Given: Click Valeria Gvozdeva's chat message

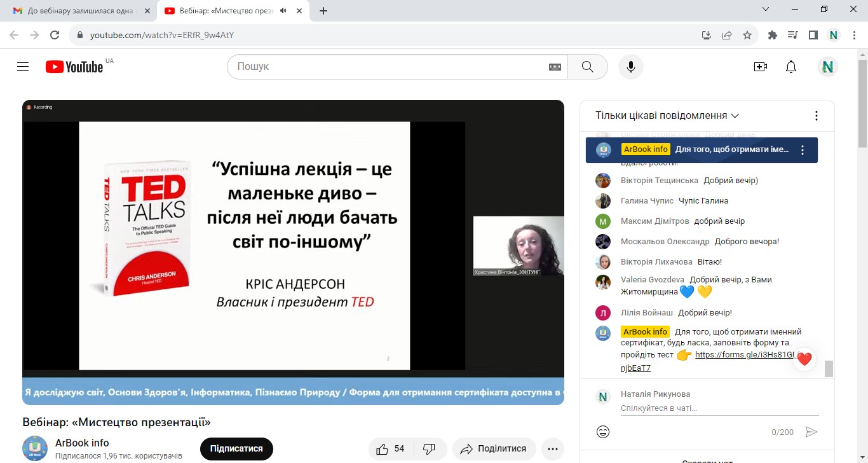Looking at the screenshot, I should 696,286.
